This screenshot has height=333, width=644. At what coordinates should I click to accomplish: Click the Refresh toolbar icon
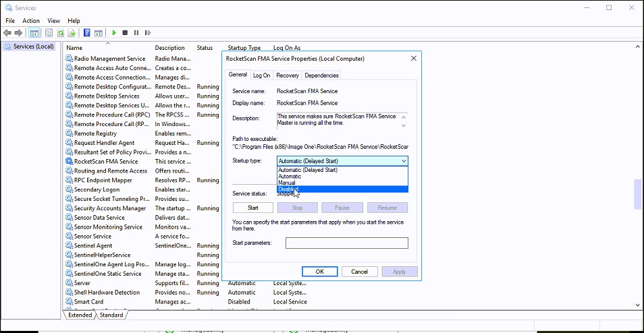click(61, 33)
